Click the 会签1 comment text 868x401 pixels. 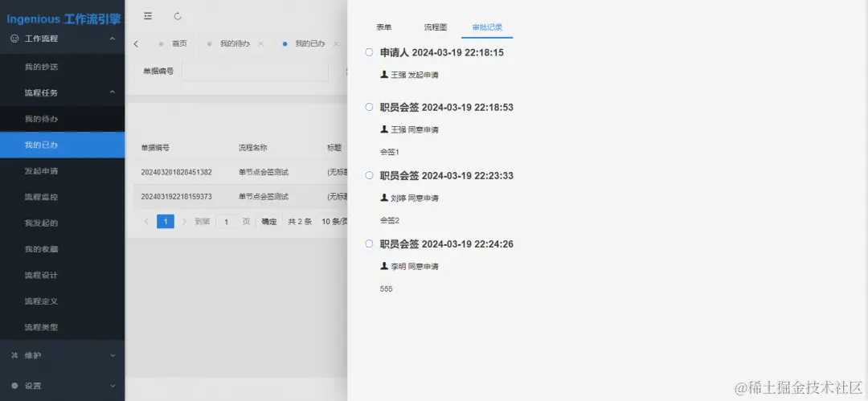[x=390, y=152]
